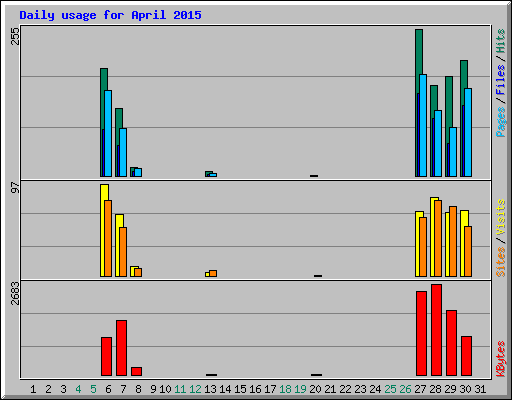Click day 30 on the date axis
The height and width of the screenshot is (400, 512).
point(465,389)
